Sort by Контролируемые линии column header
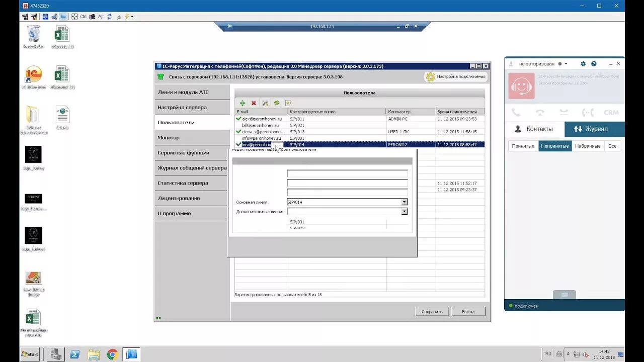This screenshot has height=362, width=644. 337,112
